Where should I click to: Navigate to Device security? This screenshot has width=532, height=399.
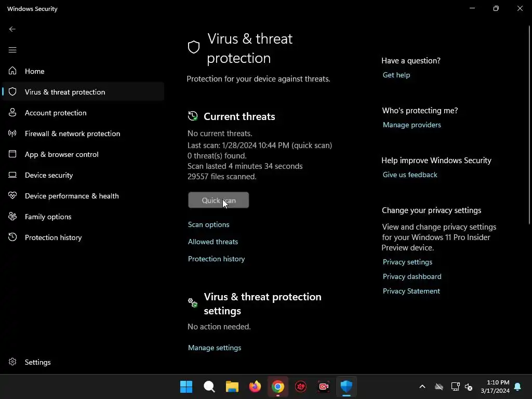[83, 175]
